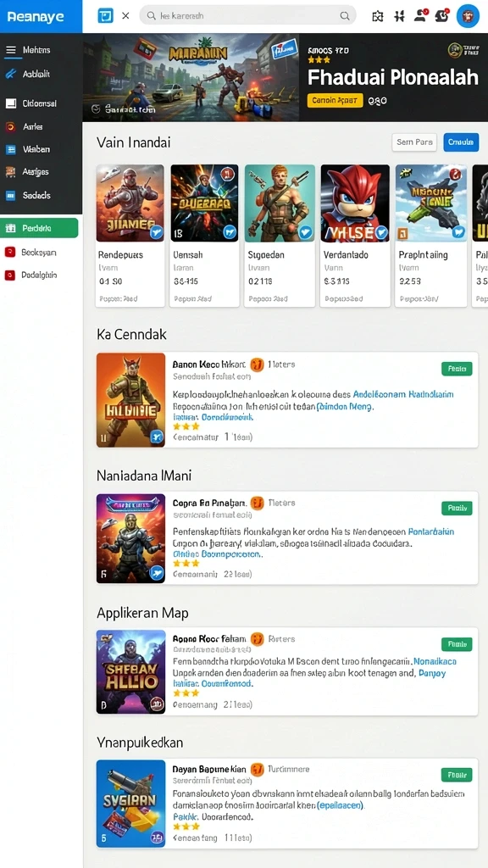Click the blue Crnaula button

coord(461,142)
